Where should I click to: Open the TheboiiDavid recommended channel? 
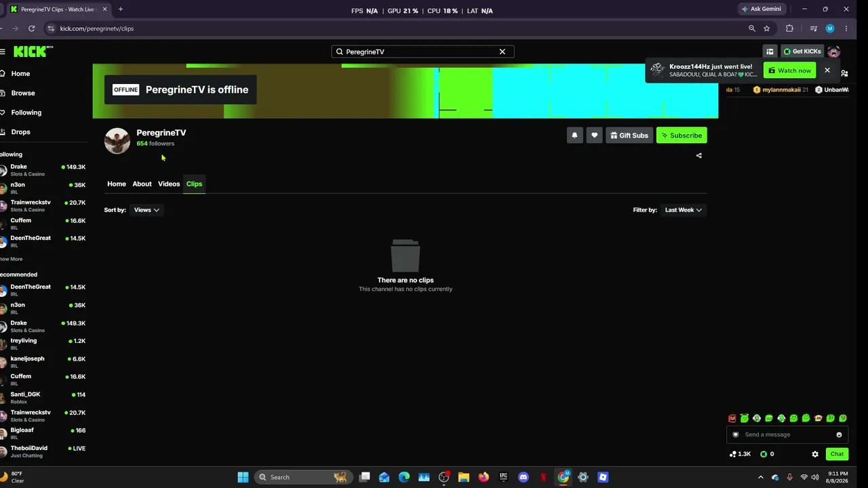(x=43, y=451)
